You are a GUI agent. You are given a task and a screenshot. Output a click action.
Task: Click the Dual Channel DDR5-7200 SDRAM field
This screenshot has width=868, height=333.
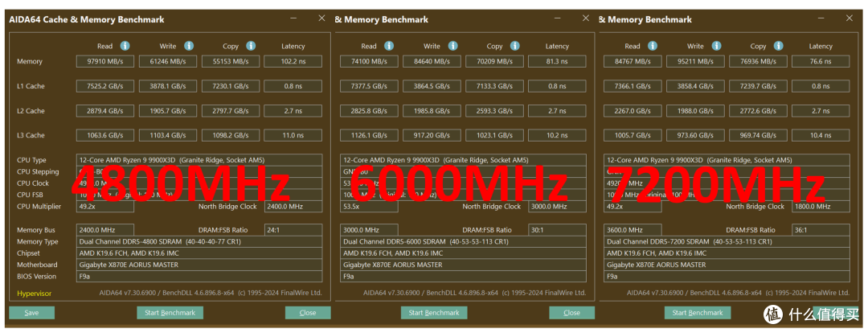(727, 241)
